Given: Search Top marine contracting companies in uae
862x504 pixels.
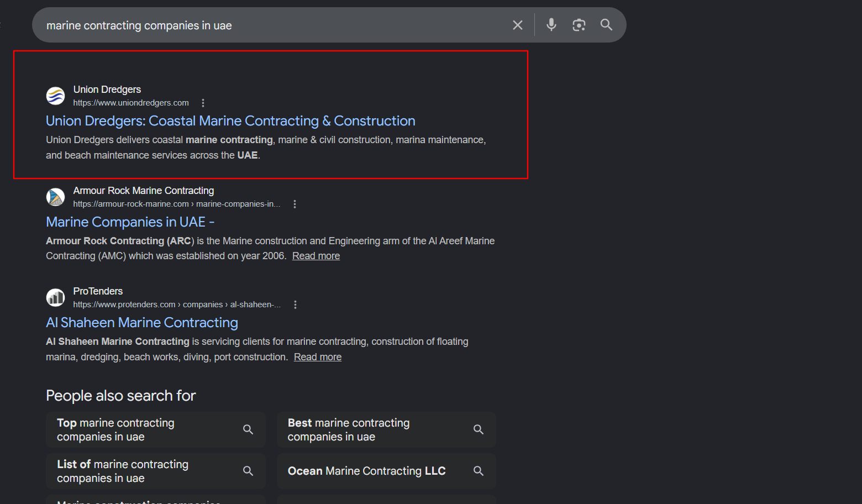Looking at the screenshot, I should tap(156, 429).
